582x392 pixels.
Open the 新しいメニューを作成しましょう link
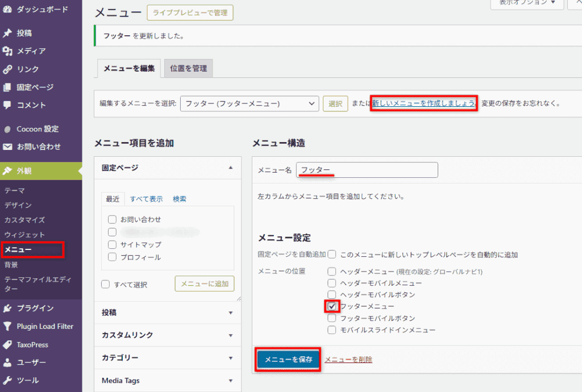coord(423,103)
